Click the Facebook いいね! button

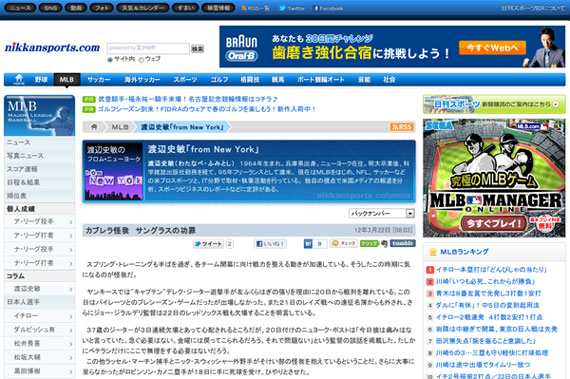point(270,244)
